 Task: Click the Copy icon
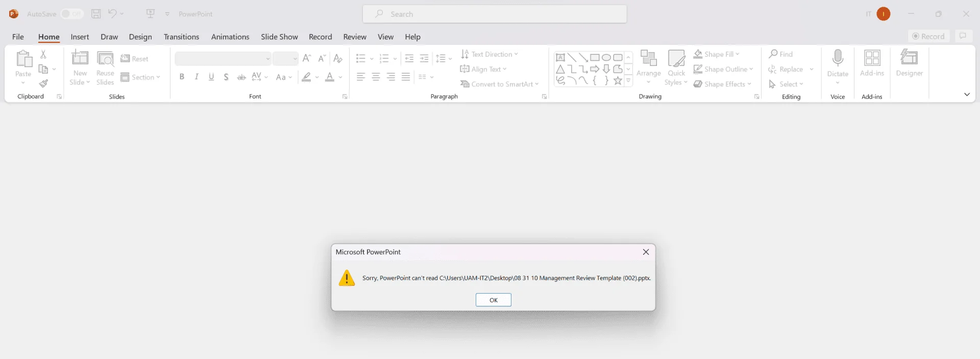43,69
